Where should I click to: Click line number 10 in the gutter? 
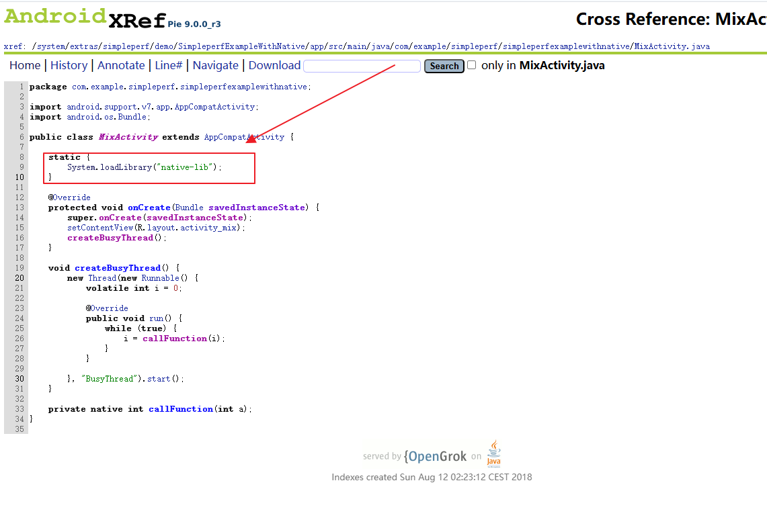(x=19, y=177)
